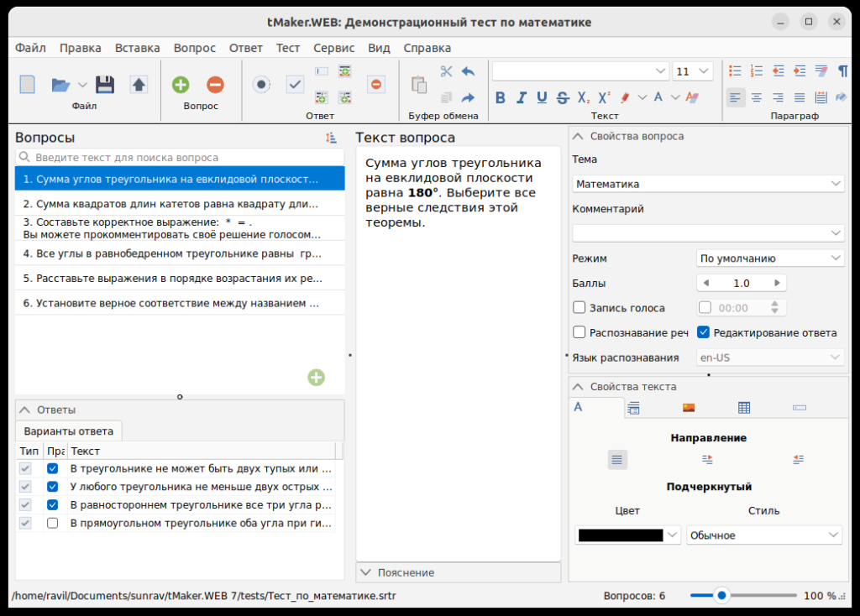Increase Баллы with the right arrow

(x=777, y=283)
